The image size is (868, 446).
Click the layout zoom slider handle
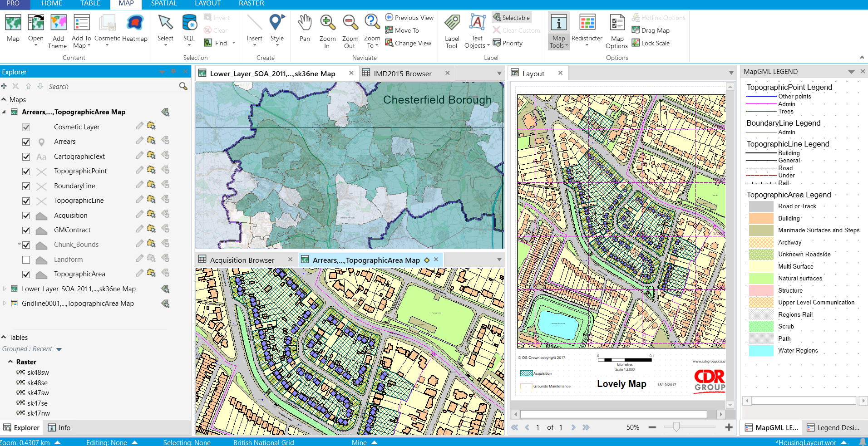(676, 427)
